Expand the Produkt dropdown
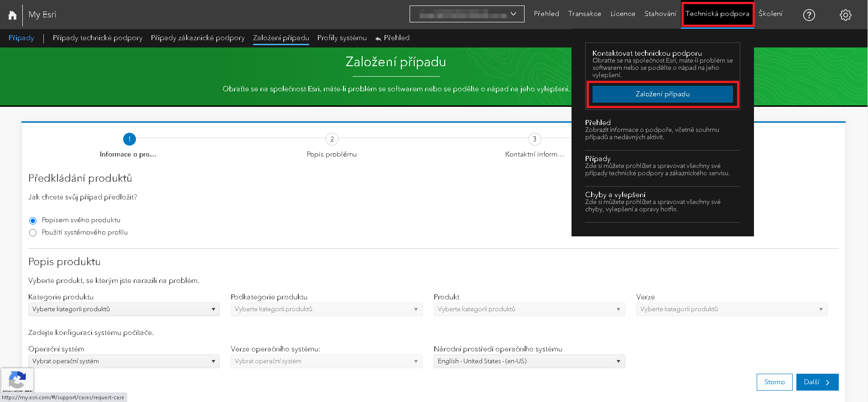 (x=529, y=309)
